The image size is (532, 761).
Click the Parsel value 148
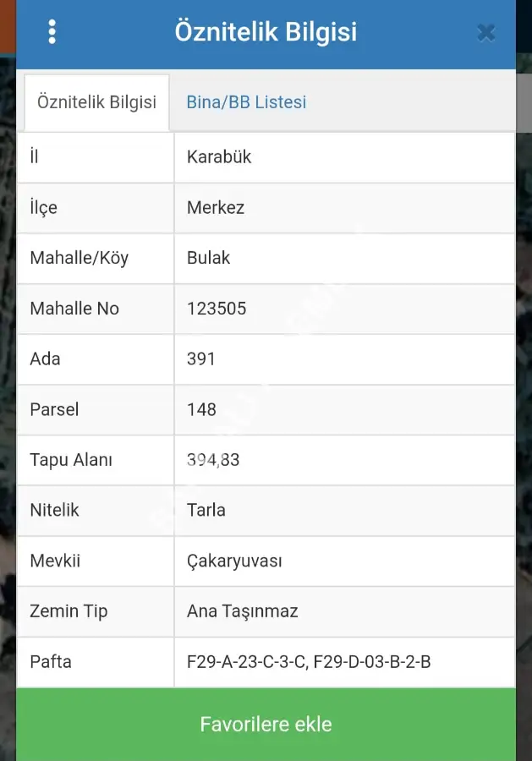coord(201,409)
